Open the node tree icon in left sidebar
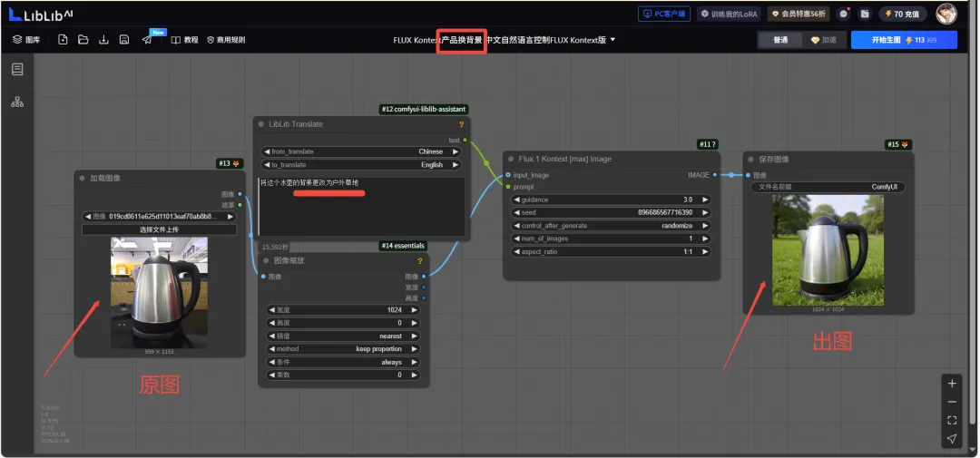 tap(17, 102)
